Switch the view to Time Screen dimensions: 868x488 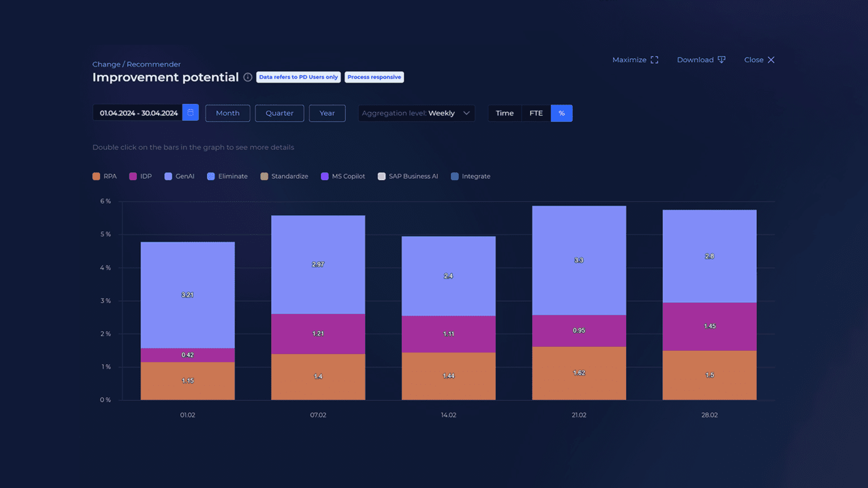point(504,113)
